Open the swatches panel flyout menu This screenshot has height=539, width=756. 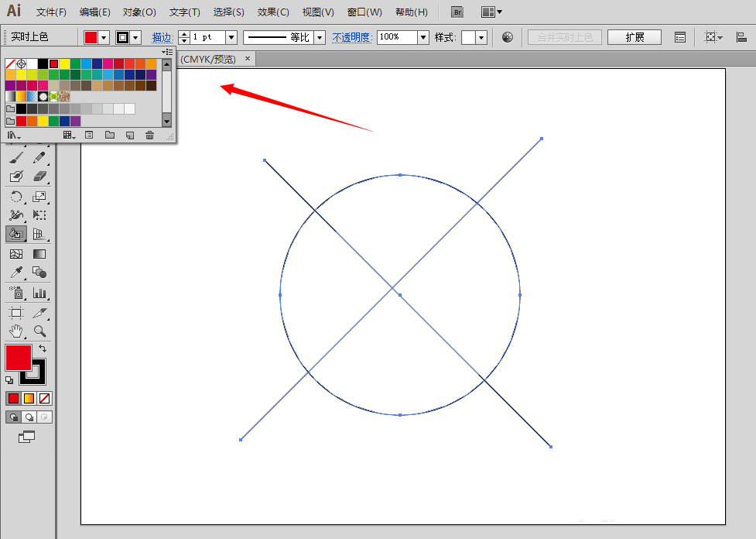coord(167,52)
